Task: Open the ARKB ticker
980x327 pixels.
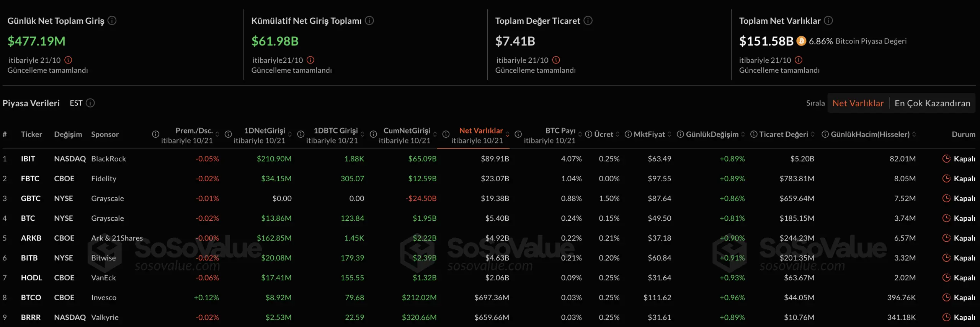Action: [x=31, y=238]
